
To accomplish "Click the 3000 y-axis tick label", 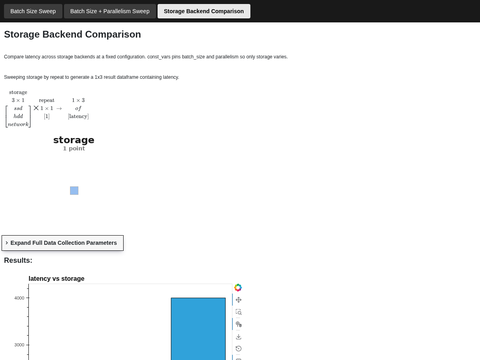I will click(x=19, y=345).
